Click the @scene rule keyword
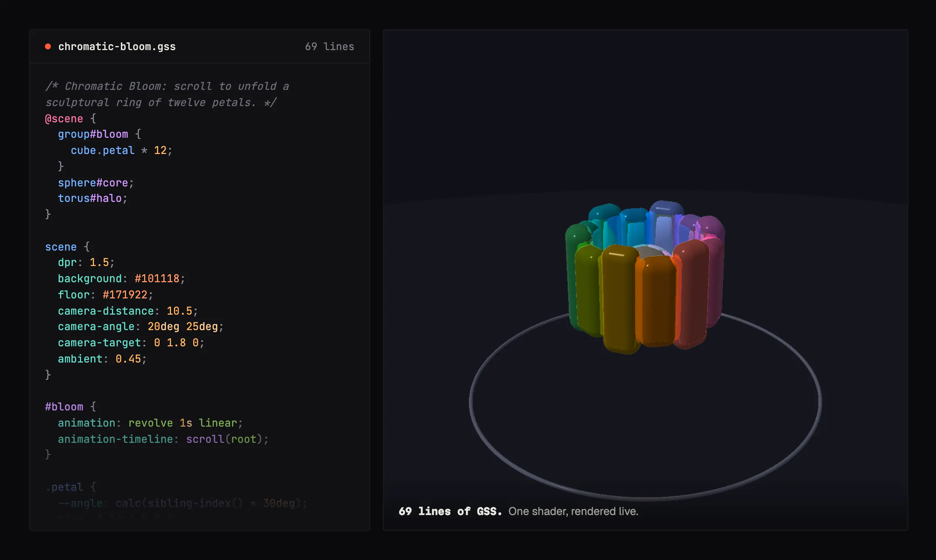Image resolution: width=936 pixels, height=560 pixels. [64, 119]
